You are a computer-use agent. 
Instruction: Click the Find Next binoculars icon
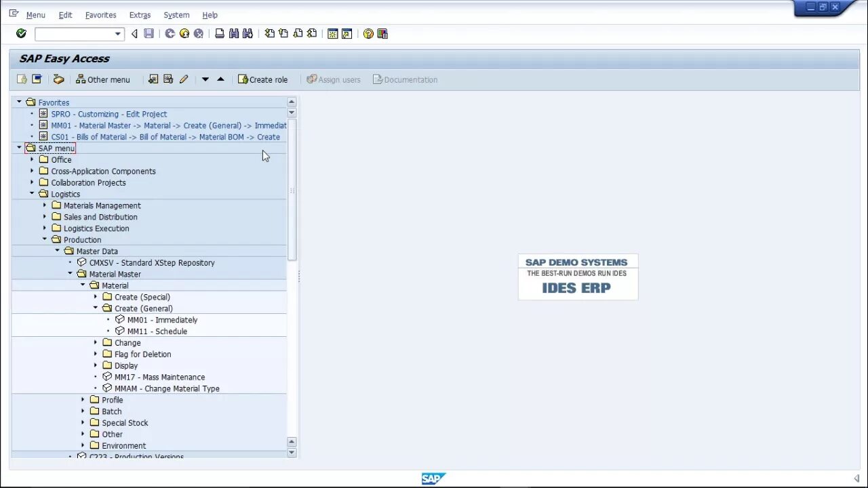248,33
